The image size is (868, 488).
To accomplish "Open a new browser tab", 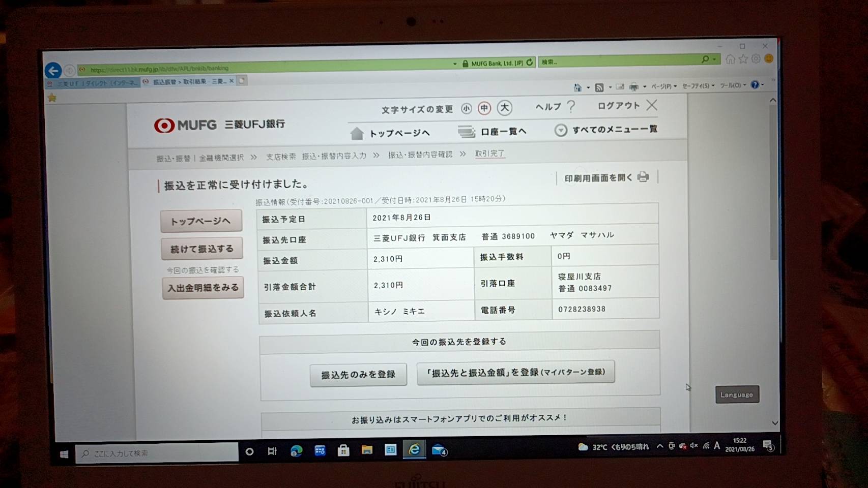I will (x=242, y=80).
